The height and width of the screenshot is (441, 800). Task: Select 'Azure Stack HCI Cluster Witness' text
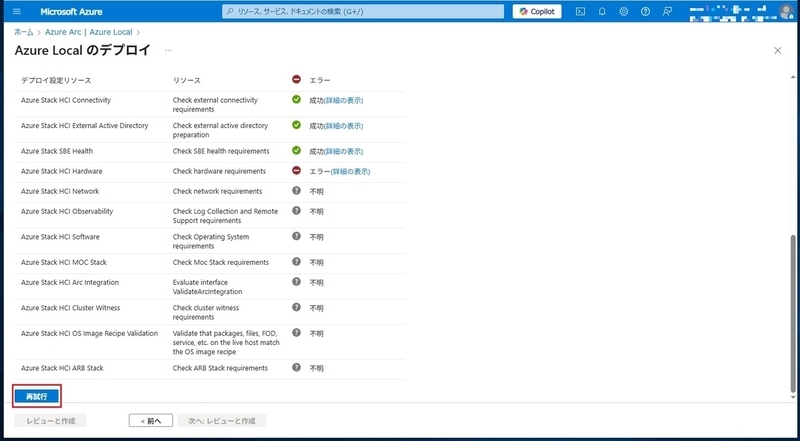coord(70,308)
